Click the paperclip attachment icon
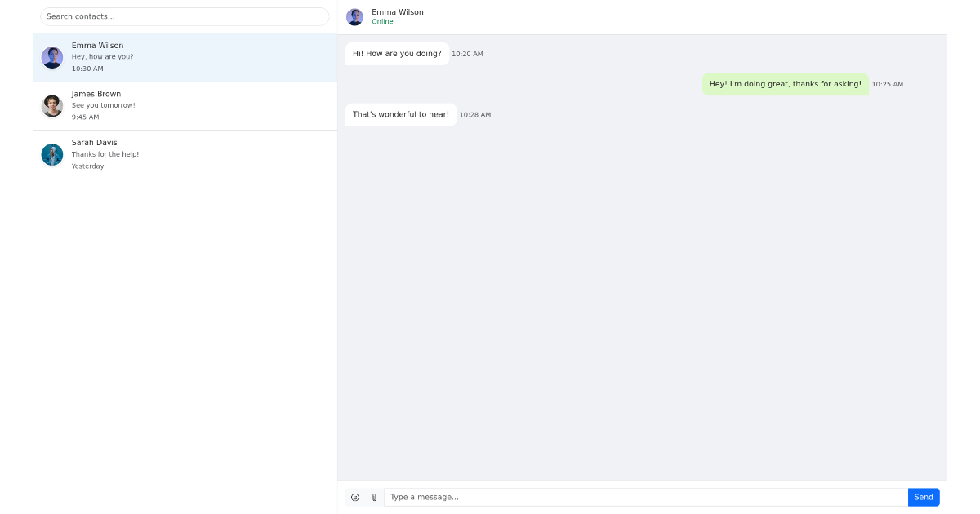980x514 pixels. [x=374, y=497]
